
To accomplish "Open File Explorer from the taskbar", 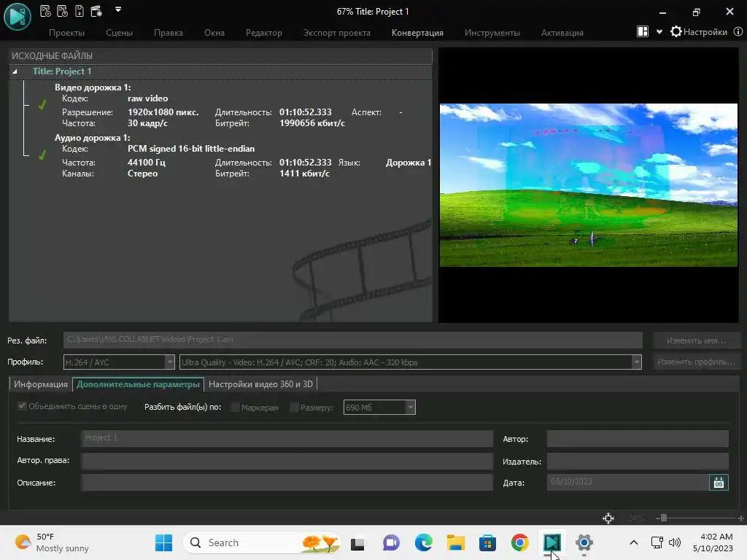I will tap(455, 542).
